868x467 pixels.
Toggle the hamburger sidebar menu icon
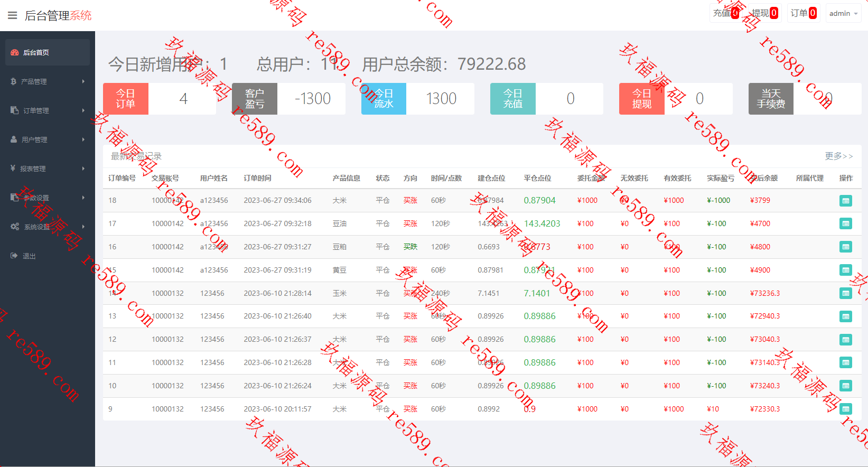click(12, 16)
